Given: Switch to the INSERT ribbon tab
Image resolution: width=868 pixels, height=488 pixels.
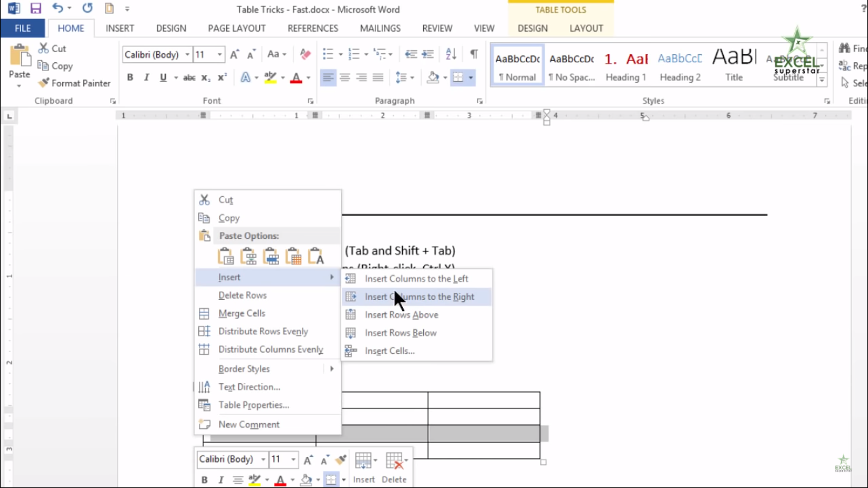Looking at the screenshot, I should [x=120, y=28].
